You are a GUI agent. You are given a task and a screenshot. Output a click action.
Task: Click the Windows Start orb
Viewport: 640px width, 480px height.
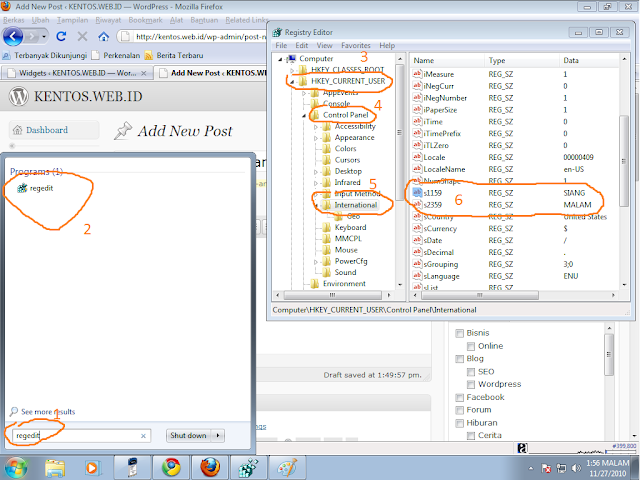pos(16,468)
